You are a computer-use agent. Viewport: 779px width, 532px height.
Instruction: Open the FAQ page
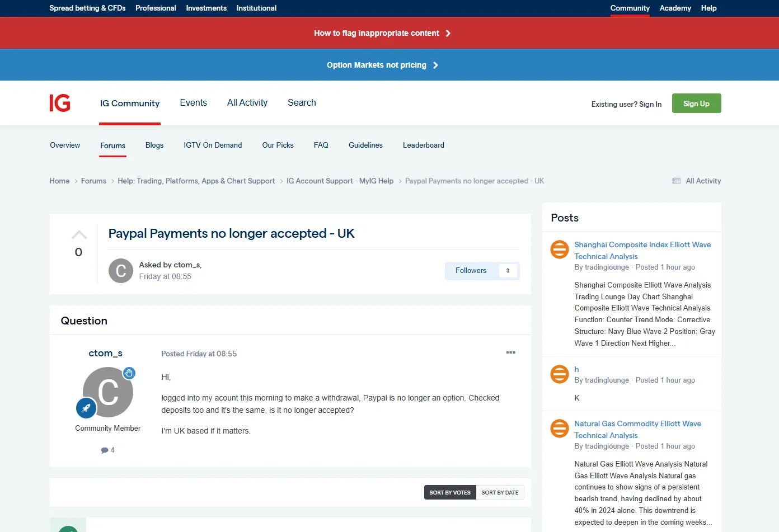click(321, 145)
